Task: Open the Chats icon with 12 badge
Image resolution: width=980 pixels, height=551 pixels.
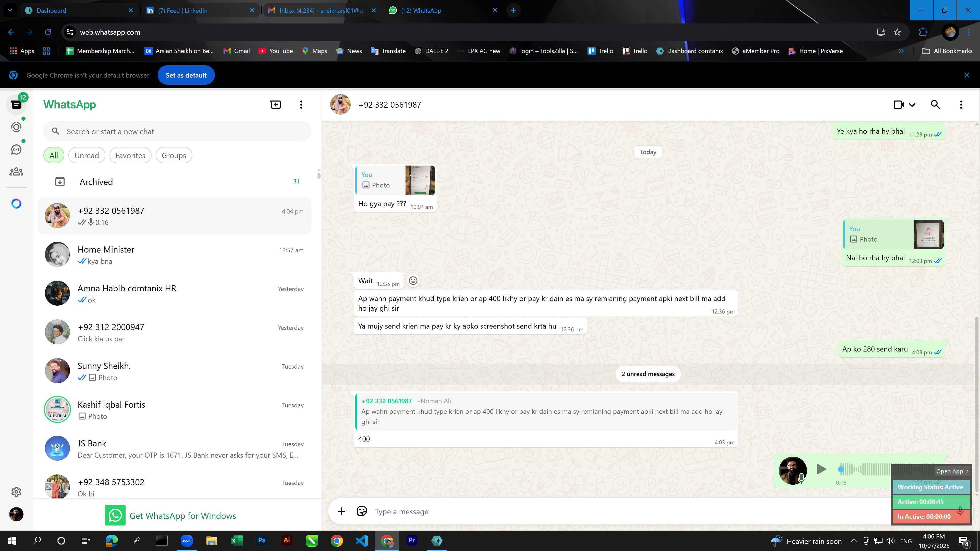Action: [x=16, y=104]
